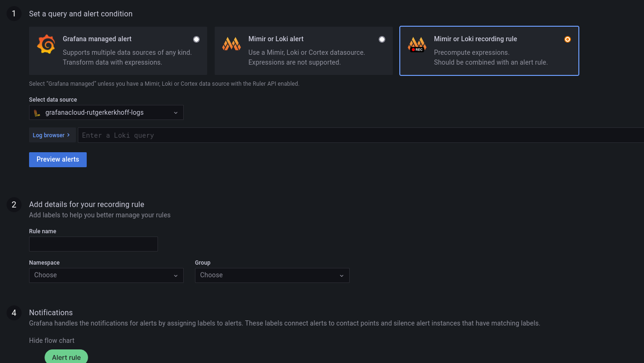Click the step 1 numbered badge

(14, 14)
